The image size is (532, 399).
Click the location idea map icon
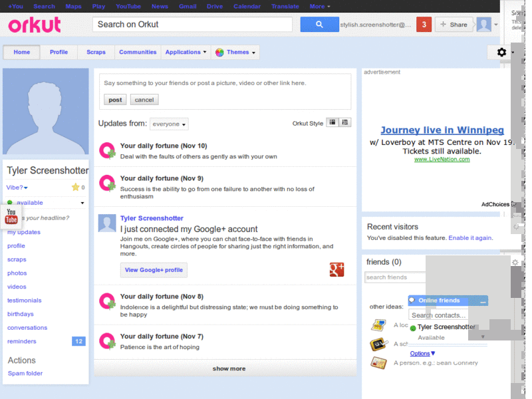pos(378,325)
